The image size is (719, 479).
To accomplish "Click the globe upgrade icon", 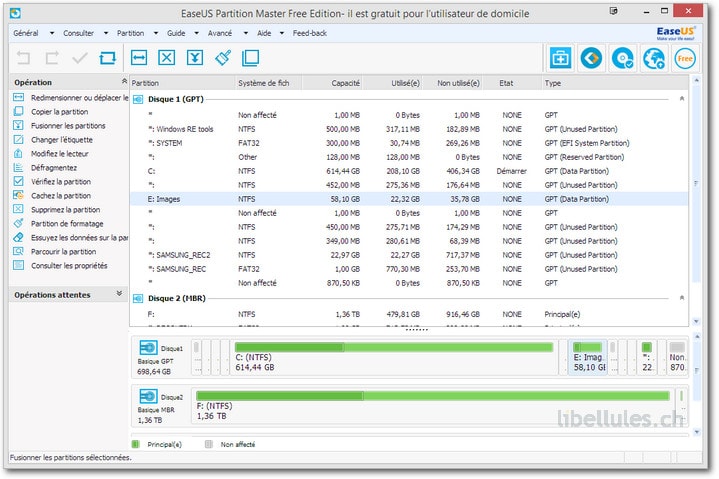I will (654, 58).
